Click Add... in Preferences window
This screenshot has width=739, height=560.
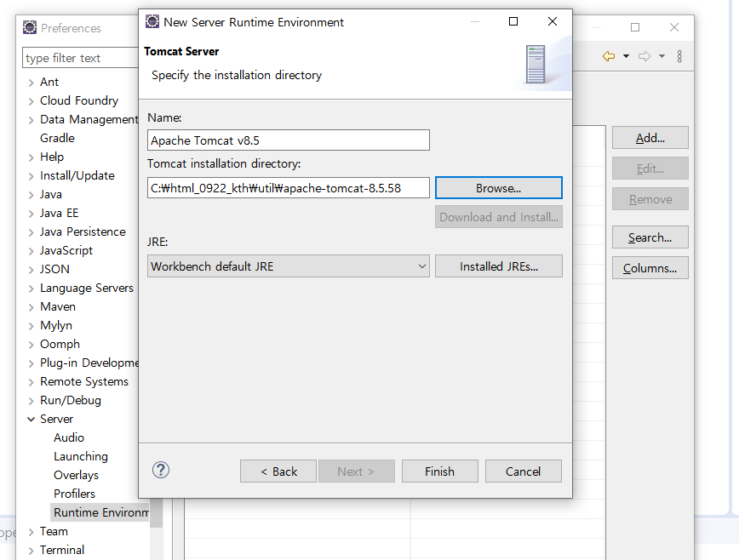pos(650,138)
